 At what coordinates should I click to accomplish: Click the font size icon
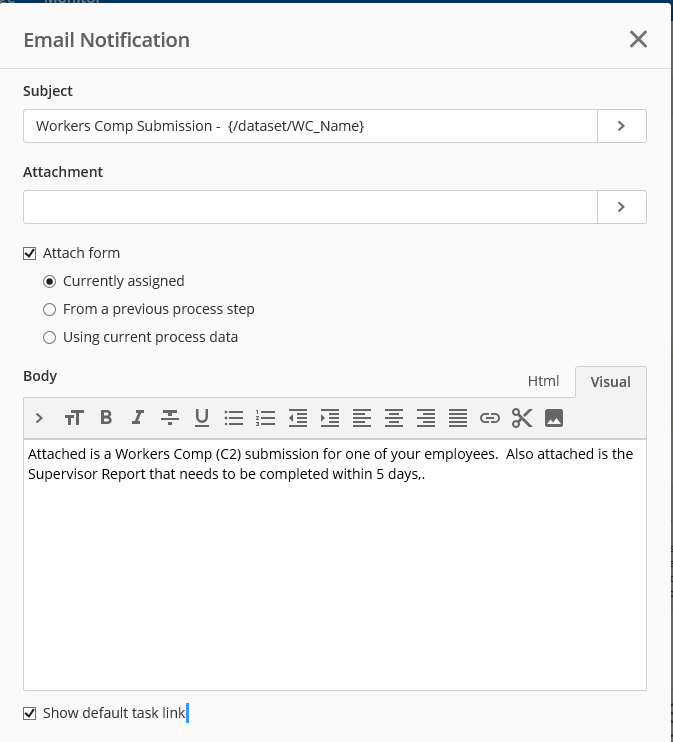click(x=74, y=417)
